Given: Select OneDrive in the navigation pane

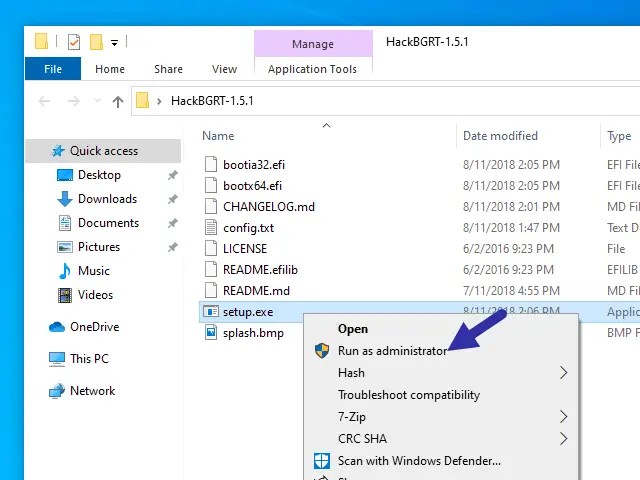Looking at the screenshot, I should (x=94, y=327).
